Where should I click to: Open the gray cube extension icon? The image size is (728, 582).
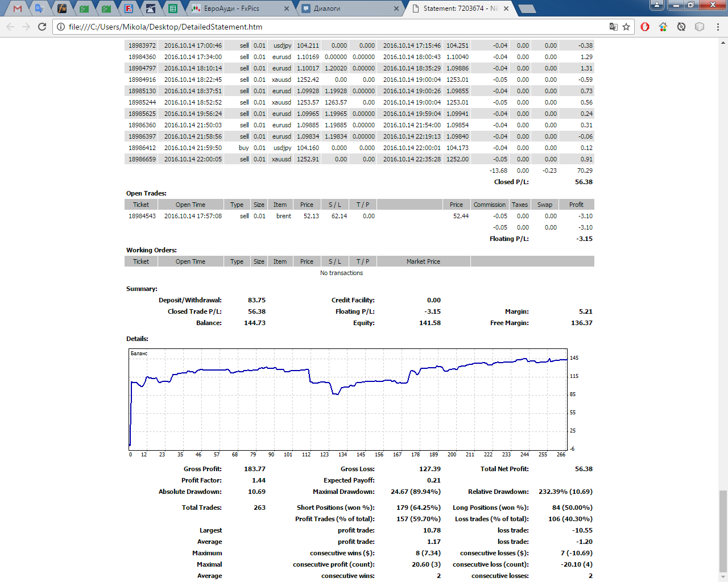(700, 27)
